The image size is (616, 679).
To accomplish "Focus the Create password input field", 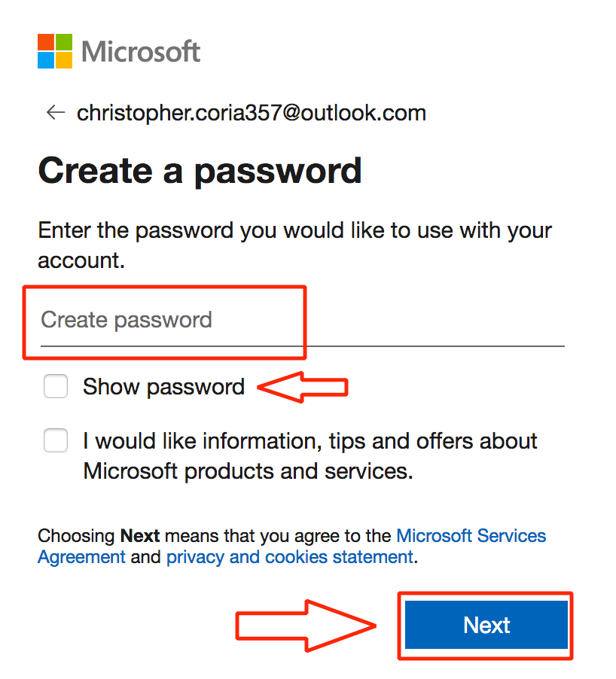I will [303, 321].
